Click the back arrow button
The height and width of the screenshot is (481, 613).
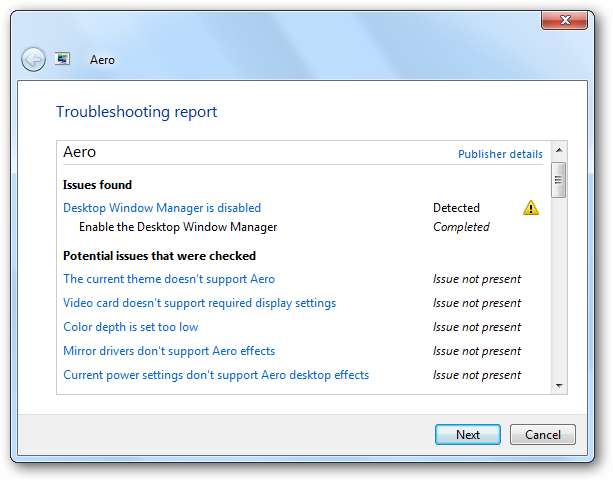(x=33, y=59)
